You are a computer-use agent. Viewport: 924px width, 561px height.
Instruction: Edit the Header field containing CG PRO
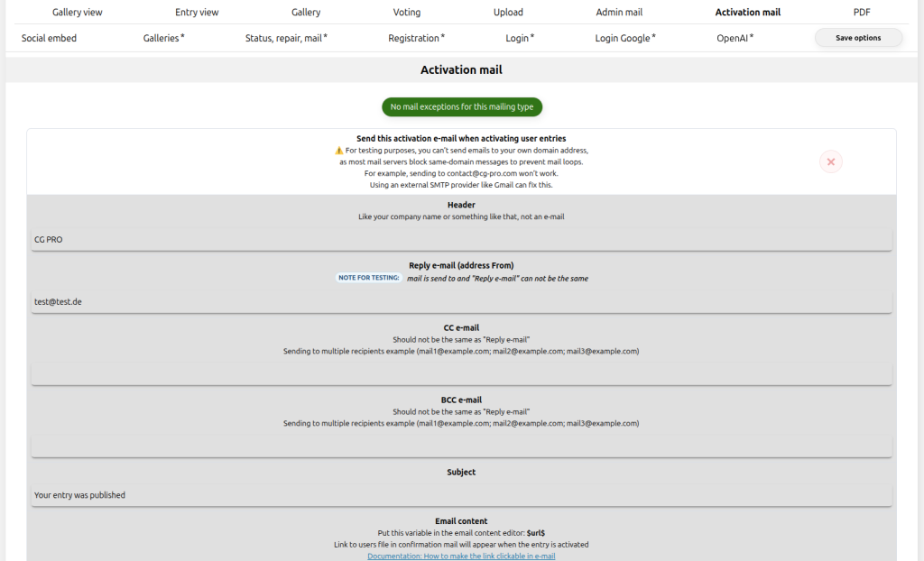click(461, 239)
